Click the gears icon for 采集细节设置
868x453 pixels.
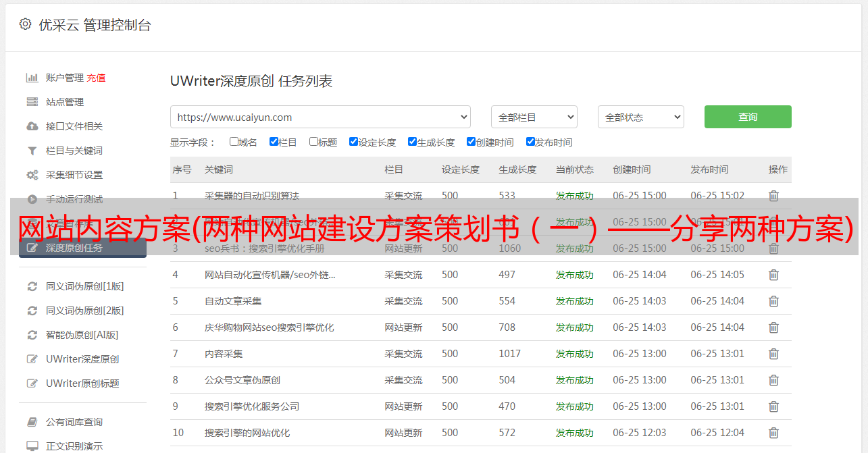pyautogui.click(x=32, y=175)
